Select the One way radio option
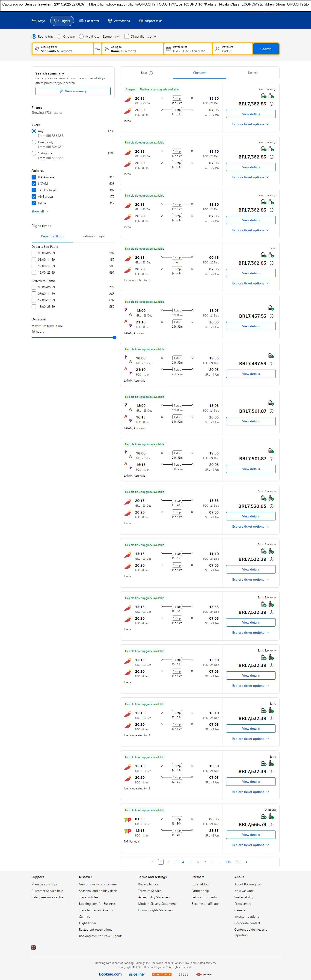 point(59,36)
